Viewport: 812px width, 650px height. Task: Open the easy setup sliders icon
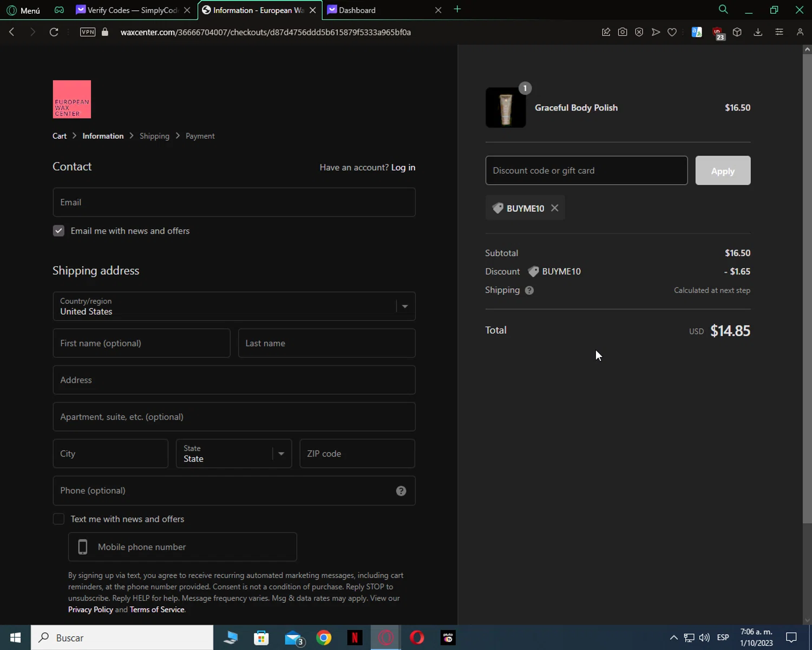779,32
